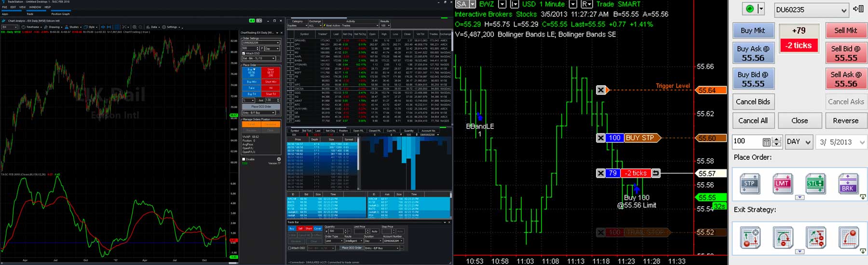Open the quantity calculator icon next to 100

[x=767, y=142]
